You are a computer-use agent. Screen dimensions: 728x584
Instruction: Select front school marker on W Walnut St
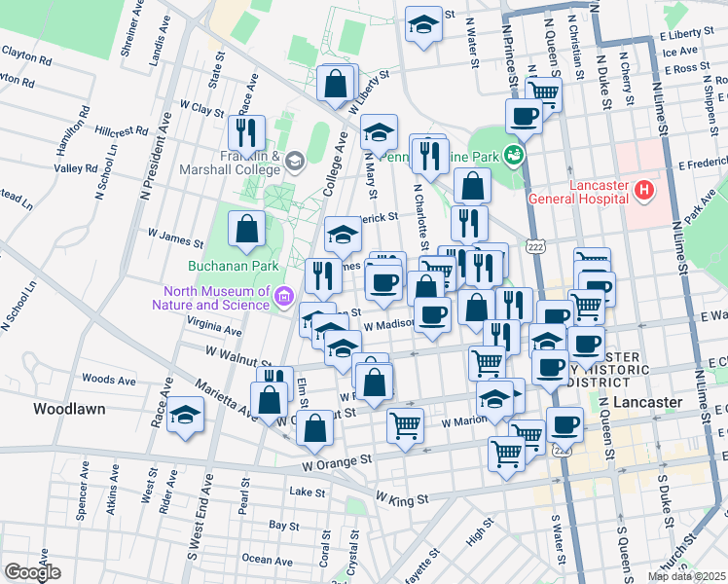pyautogui.click(x=343, y=351)
